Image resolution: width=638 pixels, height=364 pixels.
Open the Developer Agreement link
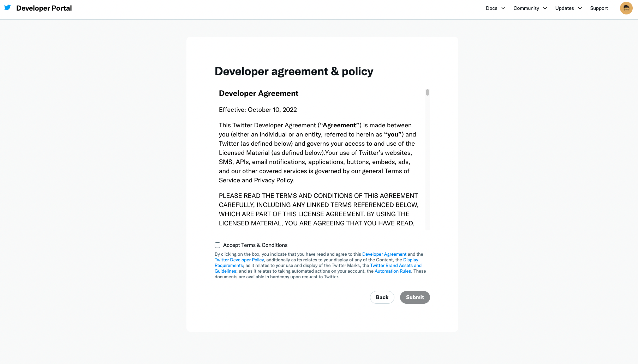384,254
